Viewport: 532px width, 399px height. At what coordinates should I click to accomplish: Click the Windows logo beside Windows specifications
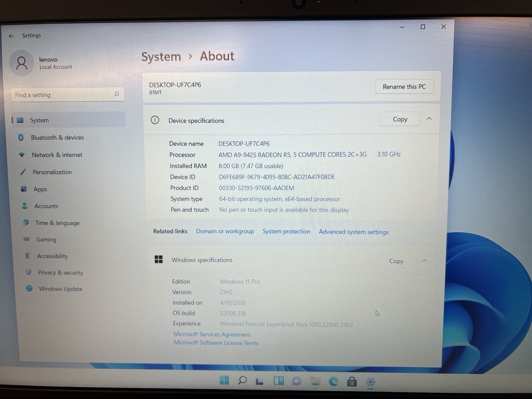point(159,259)
